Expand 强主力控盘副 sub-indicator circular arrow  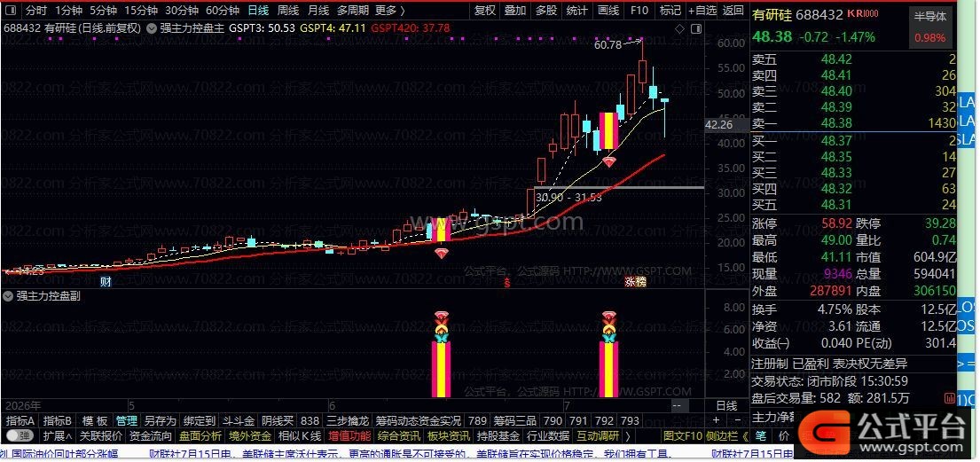[8, 296]
